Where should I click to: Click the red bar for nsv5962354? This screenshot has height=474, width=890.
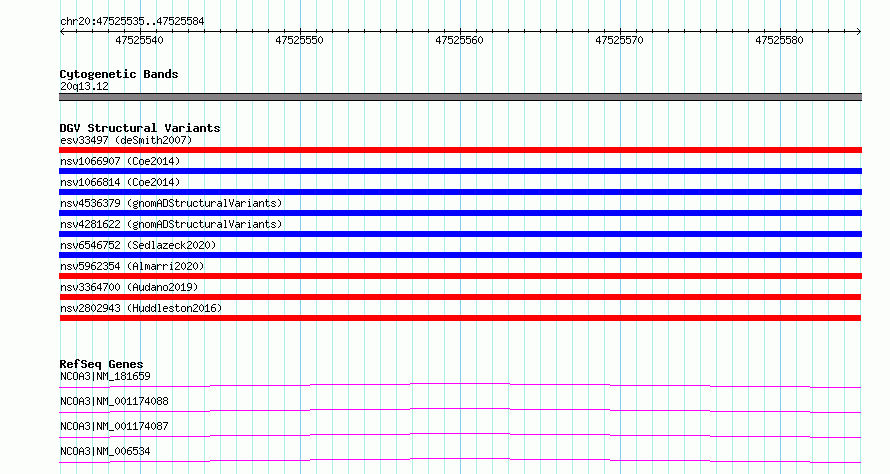(460, 276)
